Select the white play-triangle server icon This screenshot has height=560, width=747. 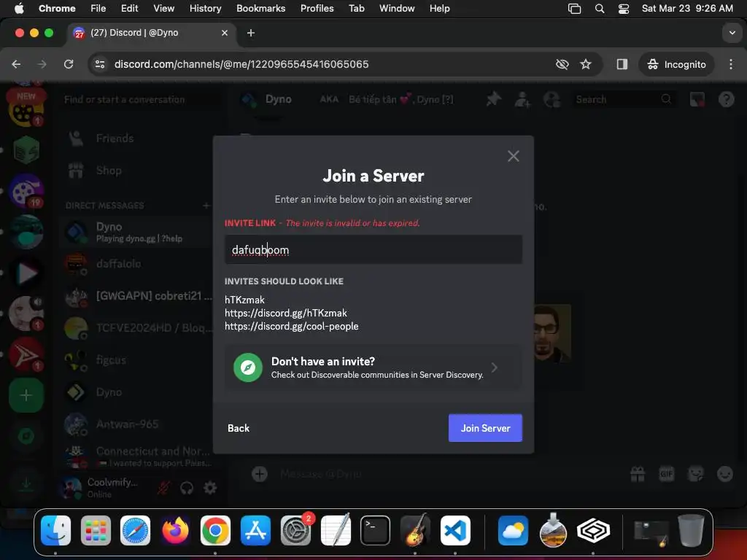pyautogui.click(x=26, y=273)
